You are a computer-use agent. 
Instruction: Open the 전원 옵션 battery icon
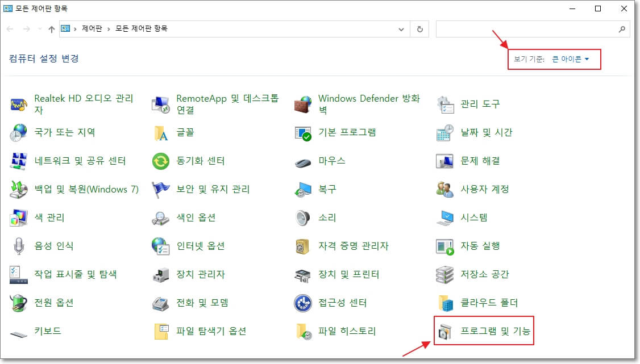pos(19,303)
